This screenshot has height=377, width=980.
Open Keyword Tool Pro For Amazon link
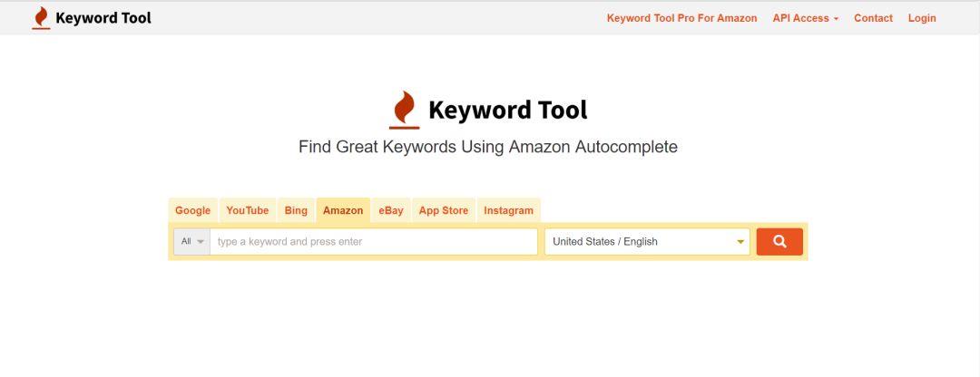point(681,18)
